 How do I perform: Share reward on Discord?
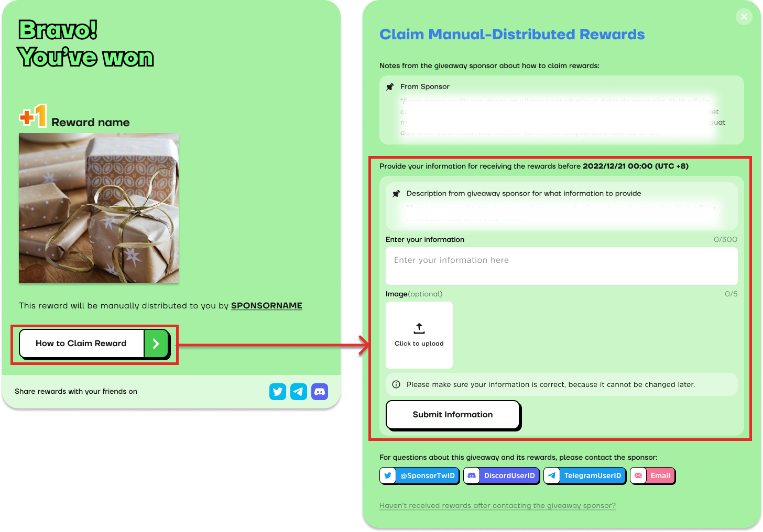click(x=319, y=392)
